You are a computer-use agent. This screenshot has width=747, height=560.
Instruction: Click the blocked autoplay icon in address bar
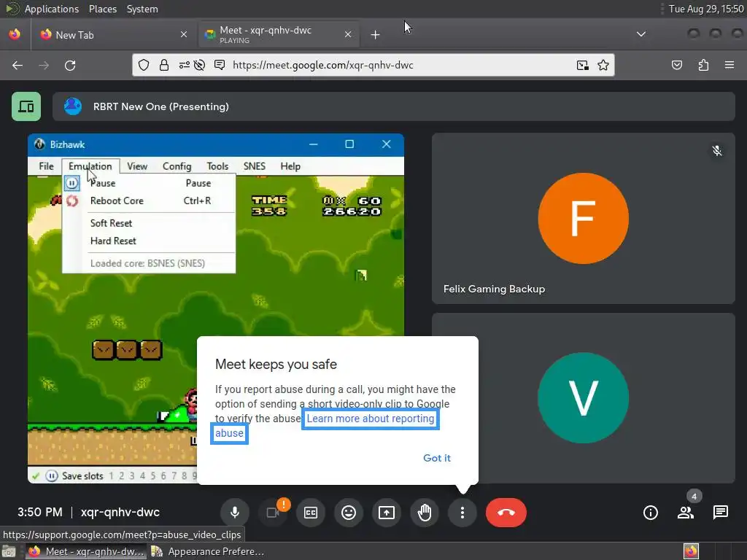200,65
